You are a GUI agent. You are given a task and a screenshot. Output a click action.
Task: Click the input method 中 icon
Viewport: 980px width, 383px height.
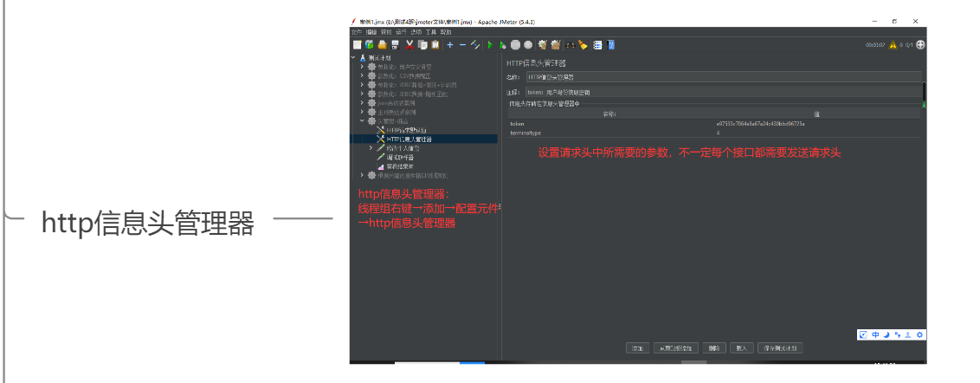click(x=875, y=334)
